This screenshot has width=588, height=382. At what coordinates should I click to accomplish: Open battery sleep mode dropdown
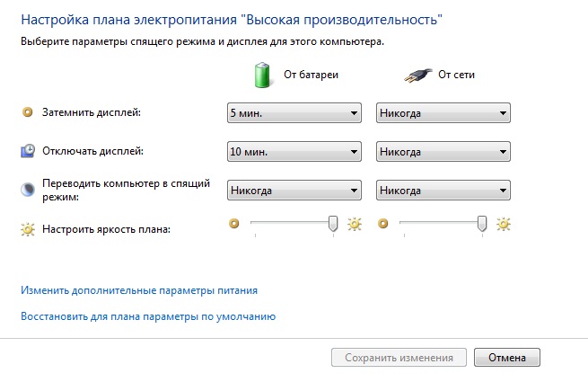294,191
